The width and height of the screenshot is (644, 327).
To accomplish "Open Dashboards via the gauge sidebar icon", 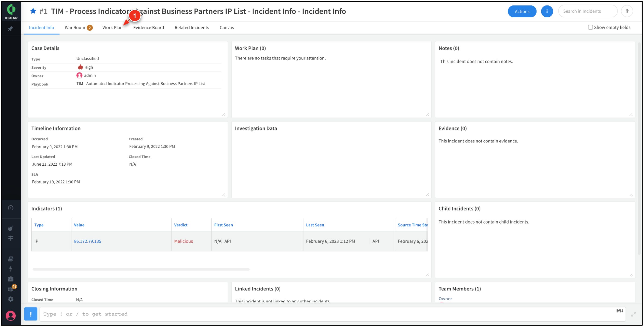I will tap(11, 208).
